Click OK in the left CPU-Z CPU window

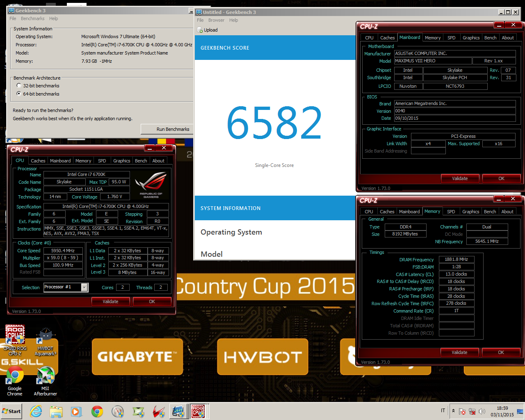(x=152, y=301)
